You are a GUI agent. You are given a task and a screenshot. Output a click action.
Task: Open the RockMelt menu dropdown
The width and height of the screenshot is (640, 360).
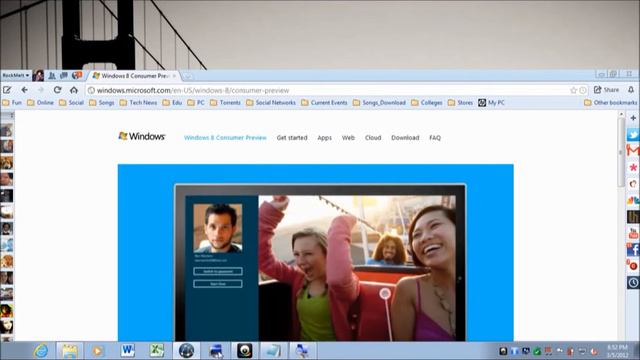click(x=16, y=76)
